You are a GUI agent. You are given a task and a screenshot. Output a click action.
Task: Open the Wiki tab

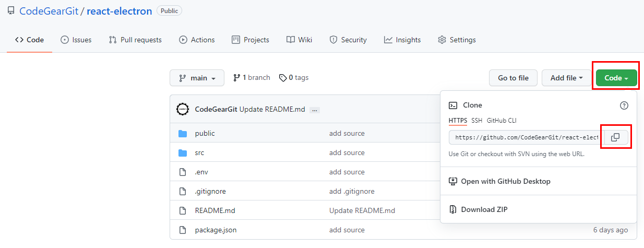299,40
